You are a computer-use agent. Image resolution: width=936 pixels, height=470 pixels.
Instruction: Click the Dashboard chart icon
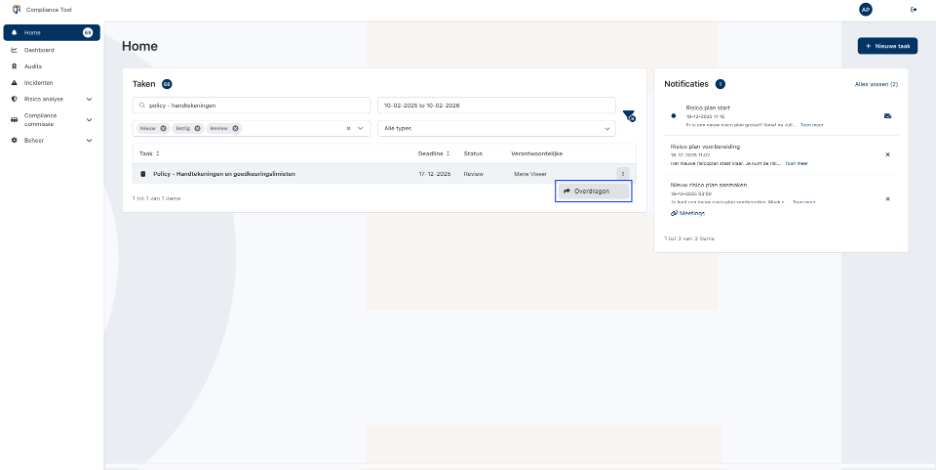[14, 50]
